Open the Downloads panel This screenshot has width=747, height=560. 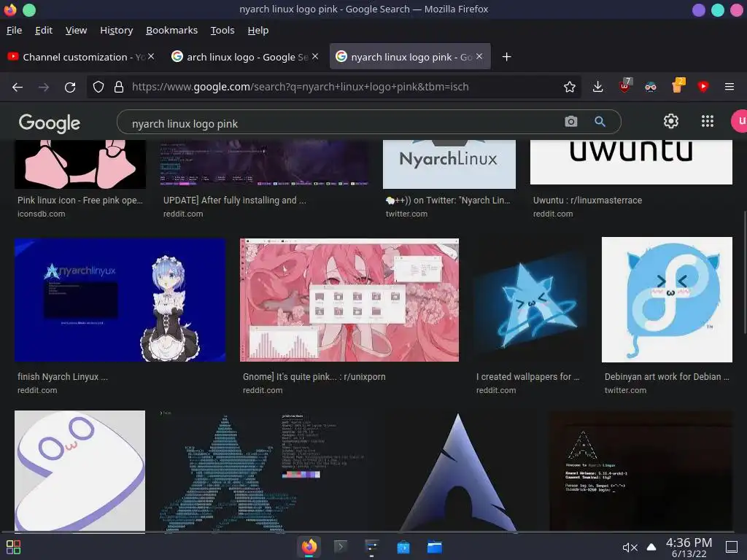598,87
